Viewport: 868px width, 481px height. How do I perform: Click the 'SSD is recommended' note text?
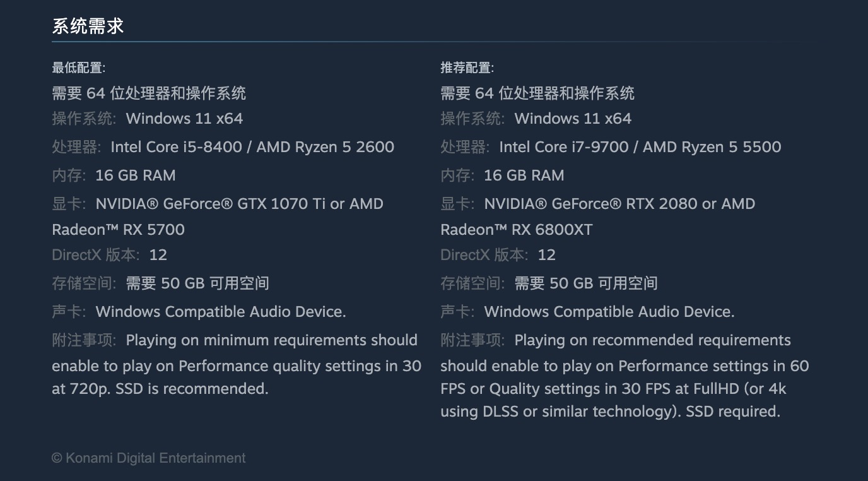point(192,389)
